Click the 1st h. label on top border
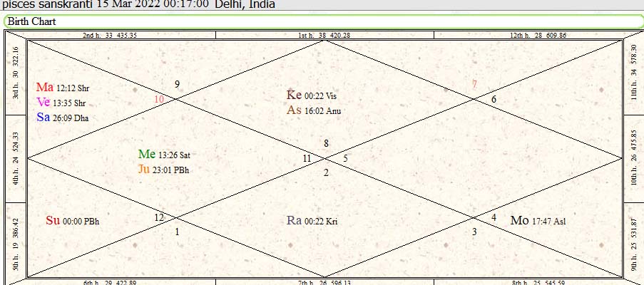 click(x=324, y=34)
